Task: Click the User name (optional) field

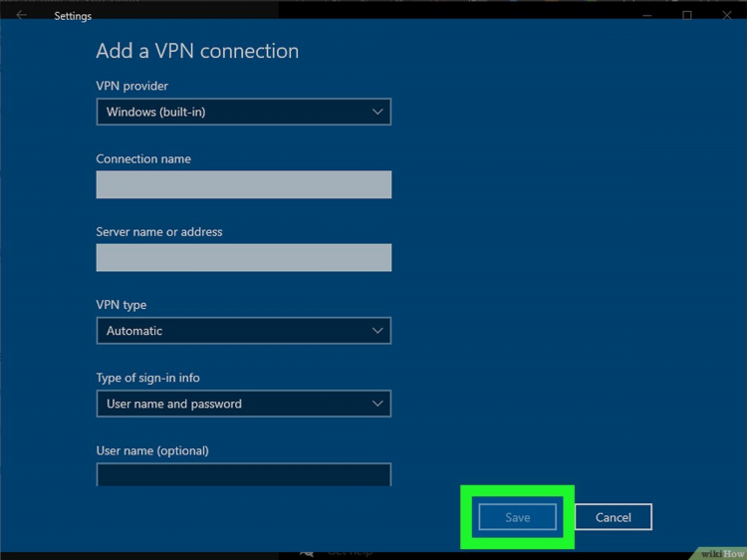Action: point(243,474)
